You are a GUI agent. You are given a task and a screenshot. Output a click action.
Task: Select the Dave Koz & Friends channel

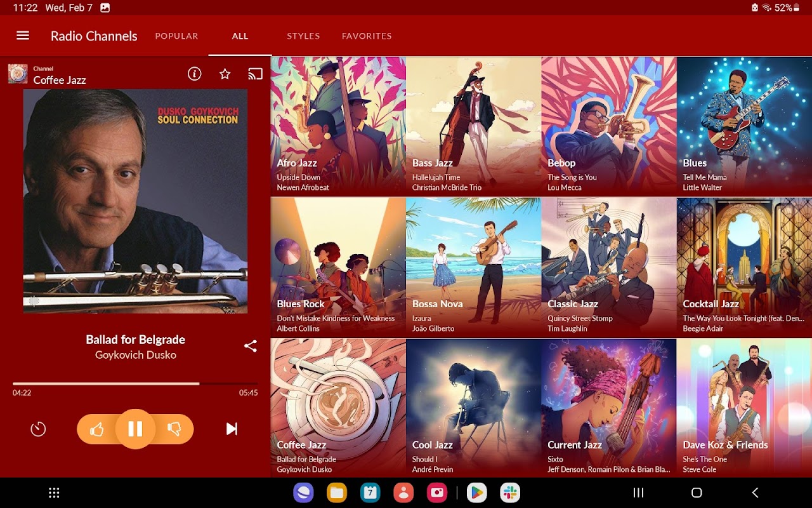(744, 408)
